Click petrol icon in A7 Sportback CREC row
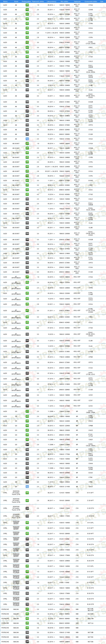The height and width of the screenshot is (644, 106). (27, 317)
